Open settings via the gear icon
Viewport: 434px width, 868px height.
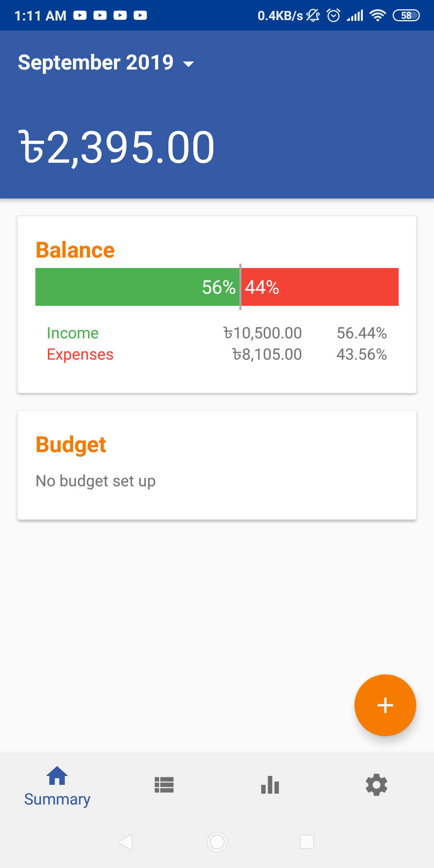[377, 785]
